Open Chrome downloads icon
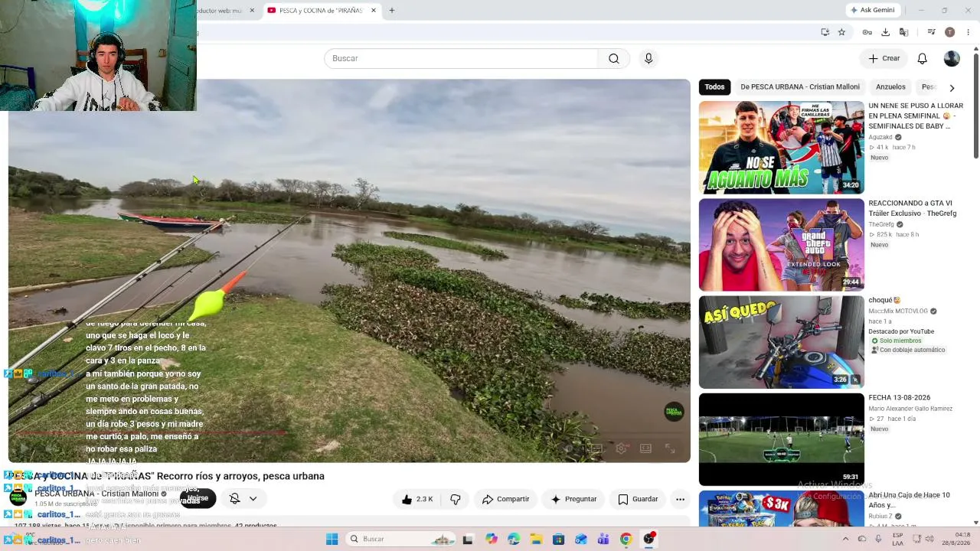Image resolution: width=980 pixels, height=551 pixels. 886,32
